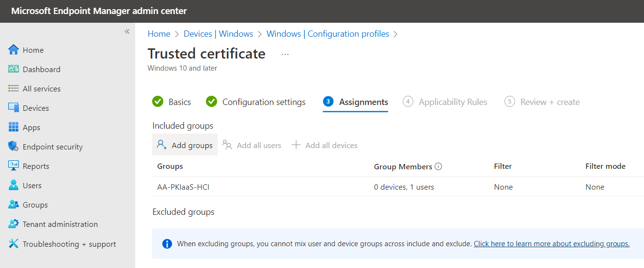Select the AA-PKIaaS-HCI group row
644x268 pixels.
[x=183, y=187]
